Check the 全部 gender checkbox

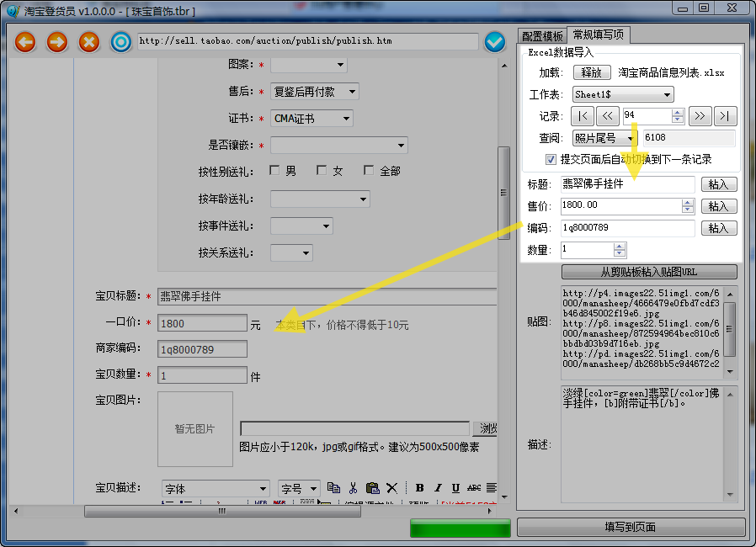(369, 170)
